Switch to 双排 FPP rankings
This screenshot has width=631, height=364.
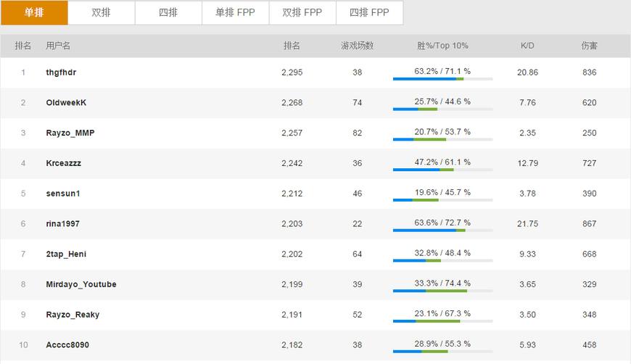[302, 12]
